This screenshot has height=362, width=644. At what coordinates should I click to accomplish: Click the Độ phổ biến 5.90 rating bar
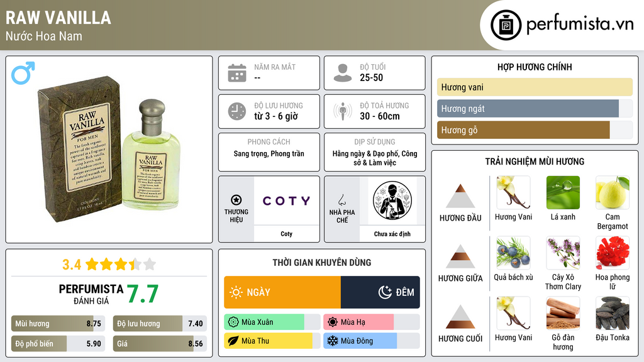pos(58,344)
